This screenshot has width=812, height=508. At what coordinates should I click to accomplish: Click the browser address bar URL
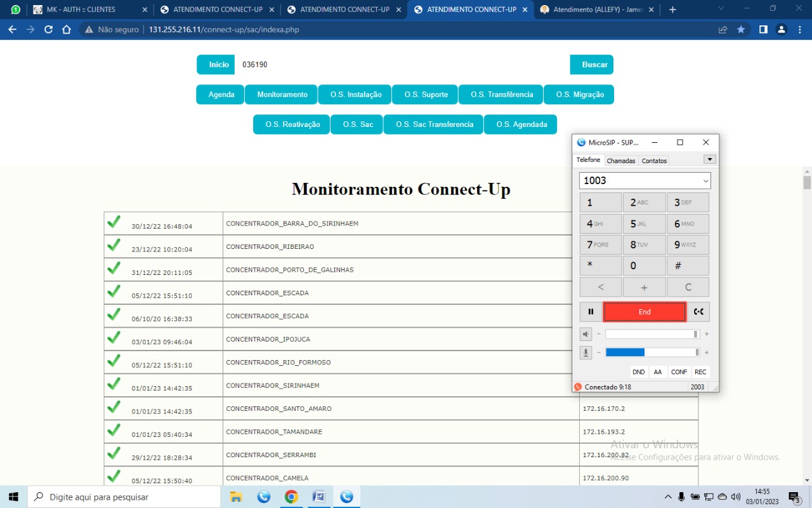coord(224,30)
